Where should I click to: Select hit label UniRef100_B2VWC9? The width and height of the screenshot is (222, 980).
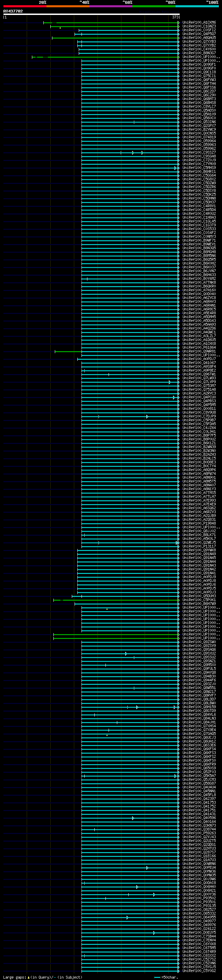click(199, 129)
